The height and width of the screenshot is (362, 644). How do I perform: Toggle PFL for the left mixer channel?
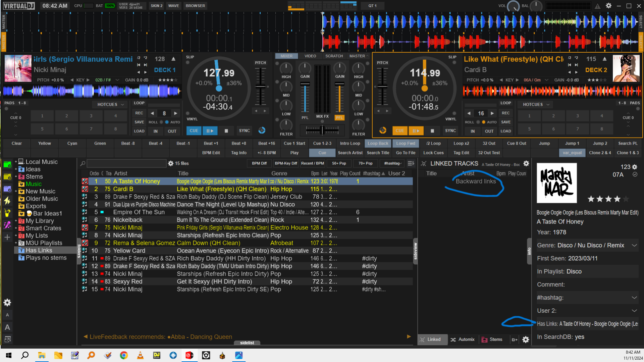point(305,118)
